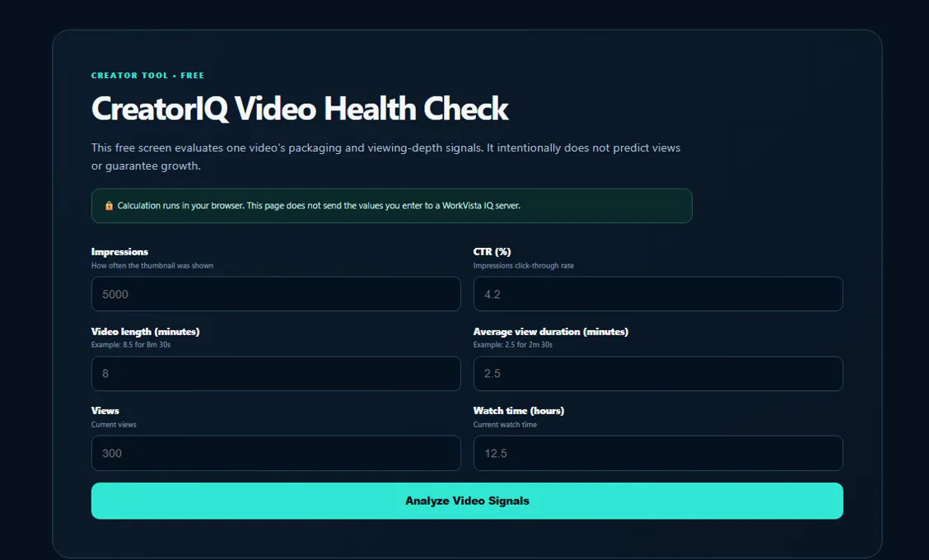Click the Average view duration field
This screenshot has height=560, width=929.
[658, 373]
